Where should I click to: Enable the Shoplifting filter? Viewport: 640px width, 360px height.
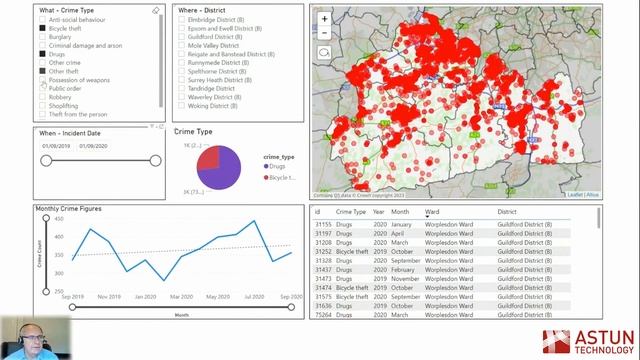click(42, 106)
